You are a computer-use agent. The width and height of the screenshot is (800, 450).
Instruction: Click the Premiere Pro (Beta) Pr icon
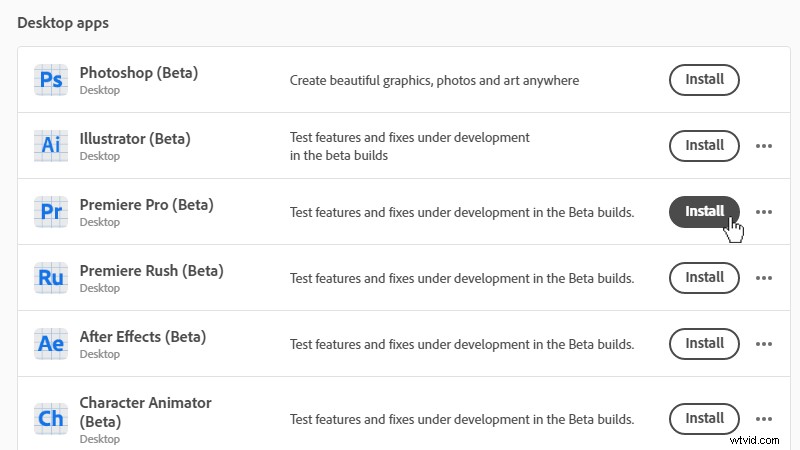coord(51,212)
